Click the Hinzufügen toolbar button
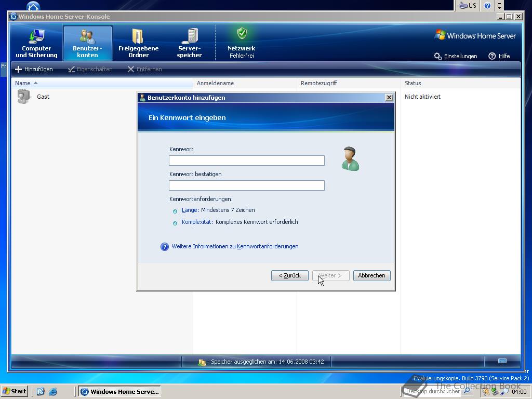532x399 pixels. click(34, 69)
